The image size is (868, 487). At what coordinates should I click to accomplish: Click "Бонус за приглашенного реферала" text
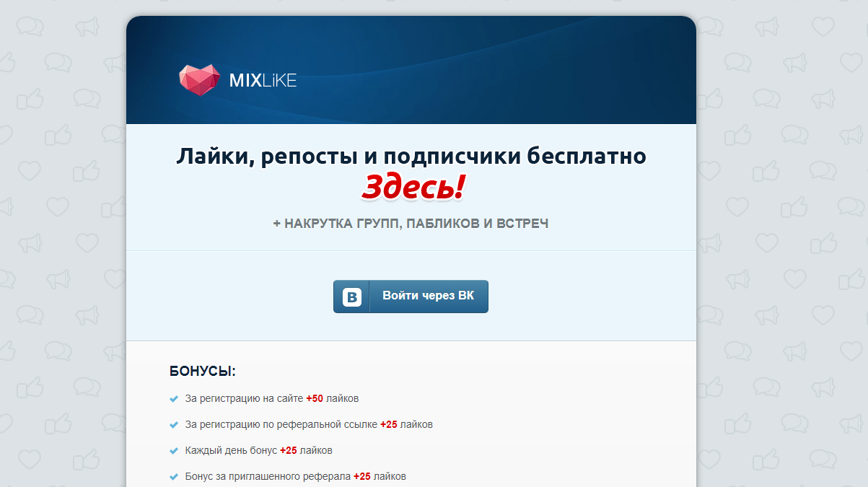pyautogui.click(x=268, y=476)
